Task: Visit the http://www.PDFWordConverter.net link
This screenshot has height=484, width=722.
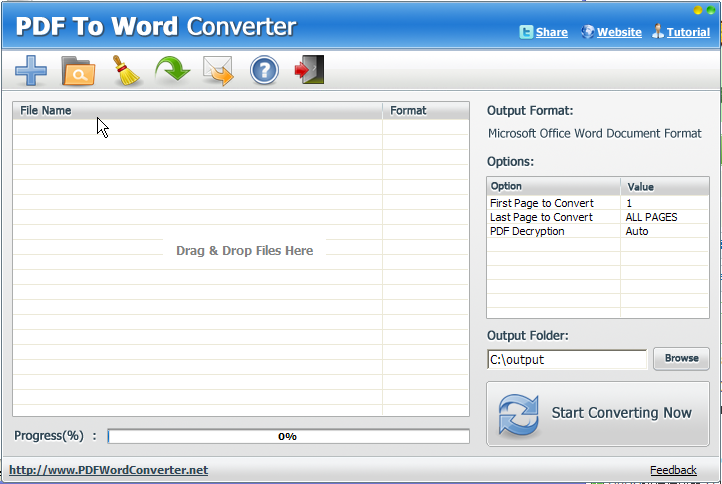Action: tap(109, 470)
